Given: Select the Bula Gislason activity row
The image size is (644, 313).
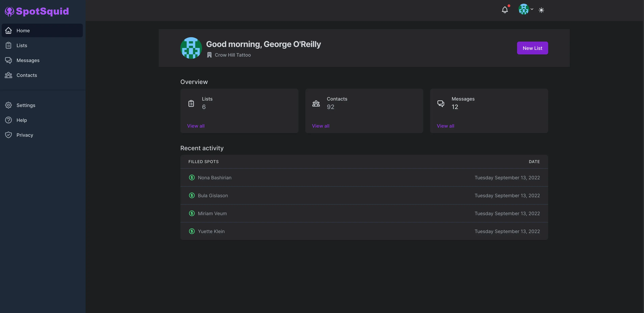Looking at the screenshot, I should 364,196.
